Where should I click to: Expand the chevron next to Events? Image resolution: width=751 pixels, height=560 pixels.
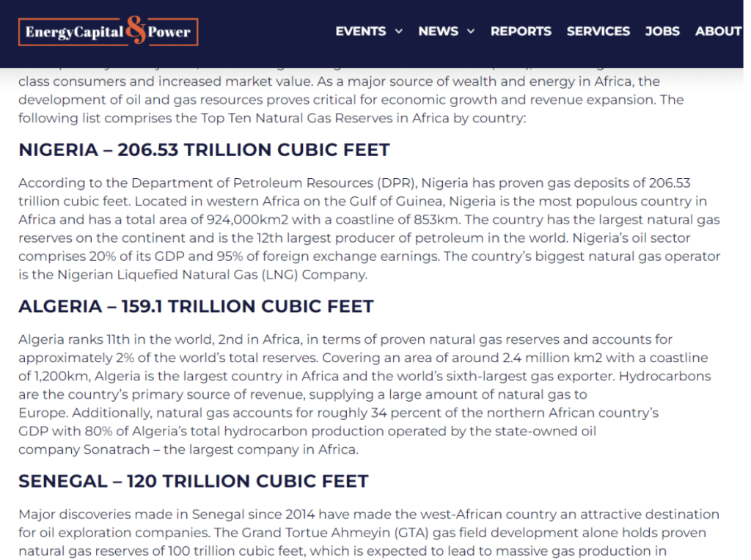(x=399, y=32)
